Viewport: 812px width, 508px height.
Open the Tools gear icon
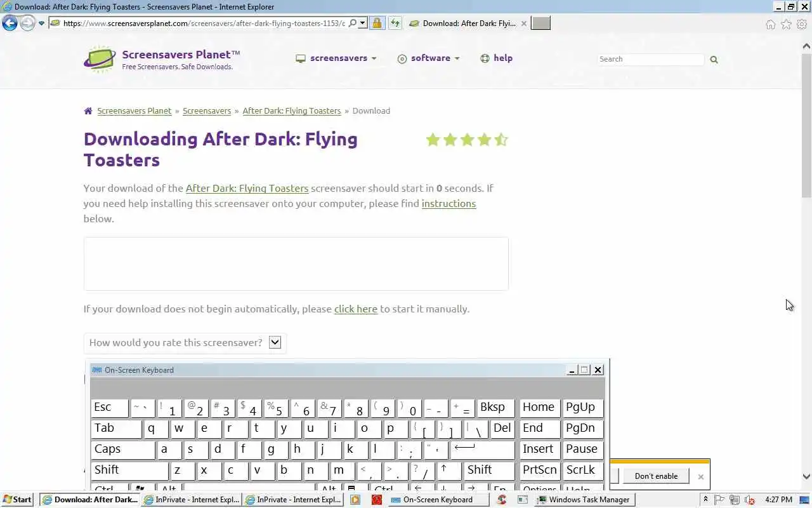tap(802, 24)
